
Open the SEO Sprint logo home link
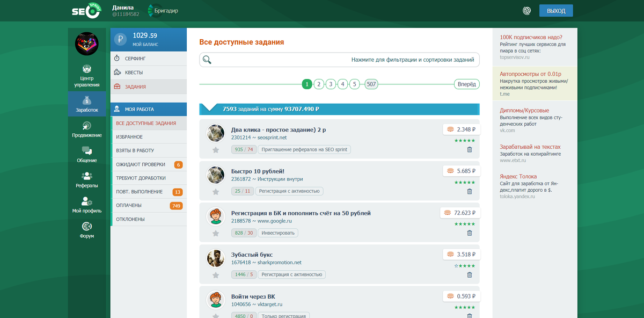point(86,11)
